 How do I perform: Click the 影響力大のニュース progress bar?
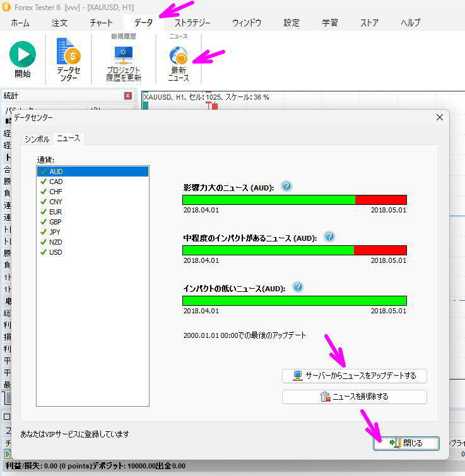(295, 200)
